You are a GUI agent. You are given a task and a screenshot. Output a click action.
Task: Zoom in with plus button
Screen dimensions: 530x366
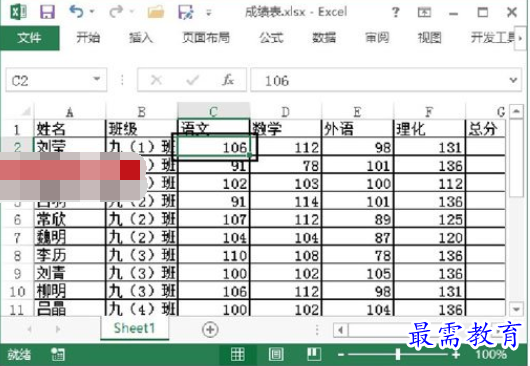point(456,355)
